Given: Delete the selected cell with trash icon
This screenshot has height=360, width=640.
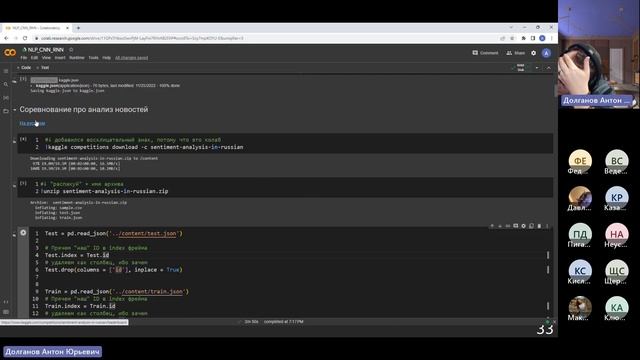Looking at the screenshot, I should [x=539, y=226].
